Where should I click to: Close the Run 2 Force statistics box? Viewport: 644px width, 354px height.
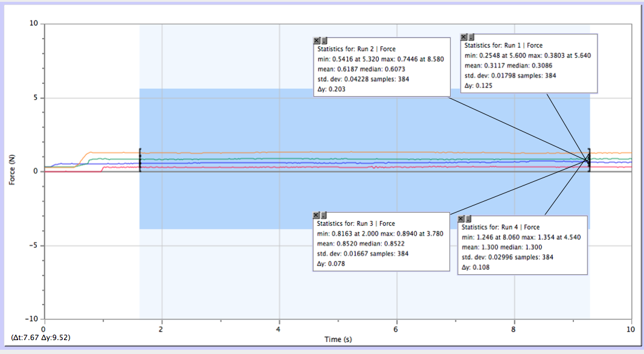316,40
